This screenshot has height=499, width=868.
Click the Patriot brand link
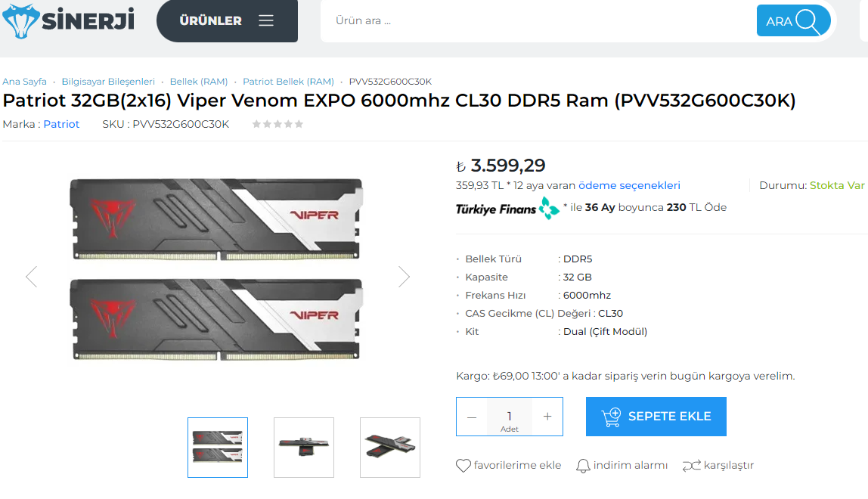[x=61, y=124]
